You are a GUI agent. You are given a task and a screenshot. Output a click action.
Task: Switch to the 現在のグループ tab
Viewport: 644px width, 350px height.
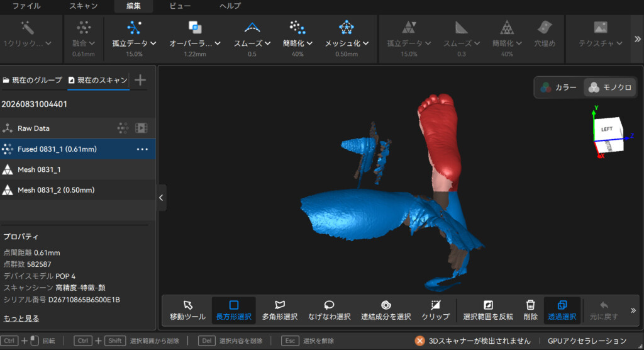click(x=33, y=80)
